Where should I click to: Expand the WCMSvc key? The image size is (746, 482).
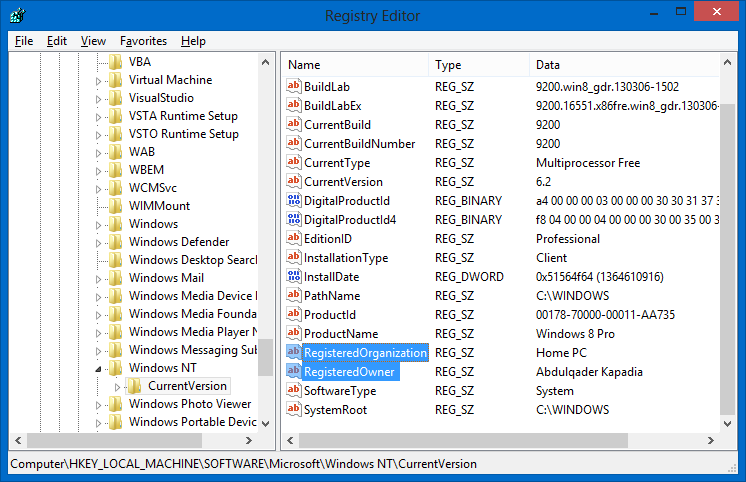(x=98, y=189)
